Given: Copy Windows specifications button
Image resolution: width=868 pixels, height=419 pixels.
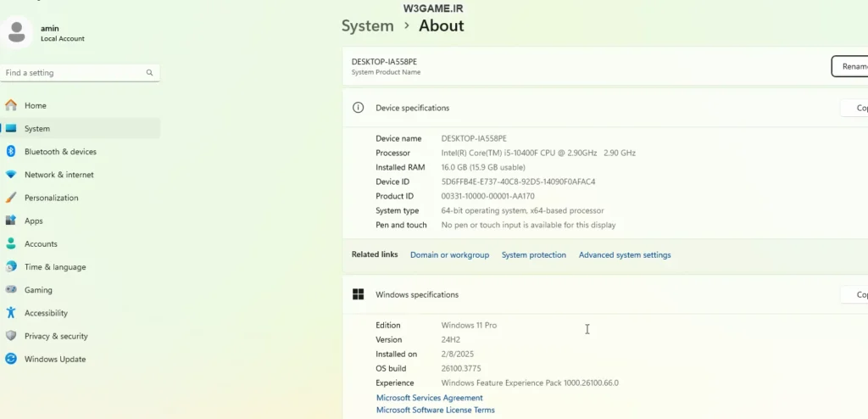Looking at the screenshot, I should point(854,294).
